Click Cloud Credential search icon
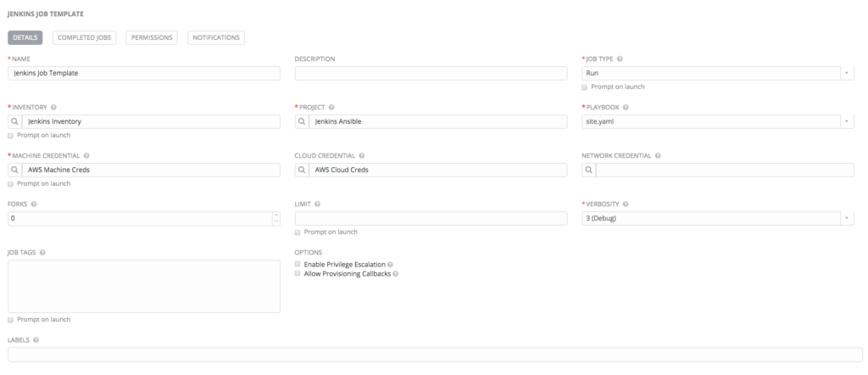The width and height of the screenshot is (868, 375). (x=303, y=170)
